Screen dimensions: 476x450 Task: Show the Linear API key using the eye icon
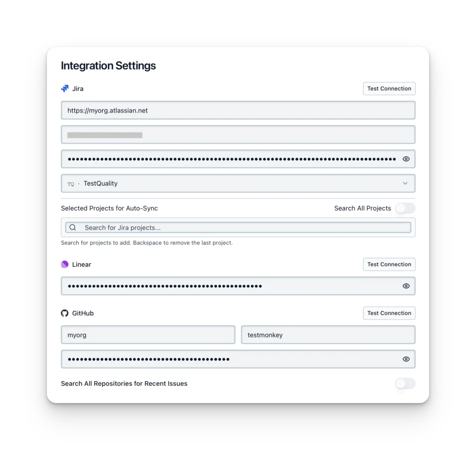[x=406, y=286]
